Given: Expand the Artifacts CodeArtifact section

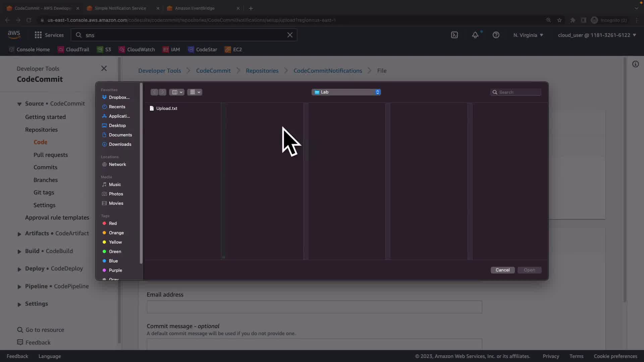Looking at the screenshot, I should pos(19,234).
